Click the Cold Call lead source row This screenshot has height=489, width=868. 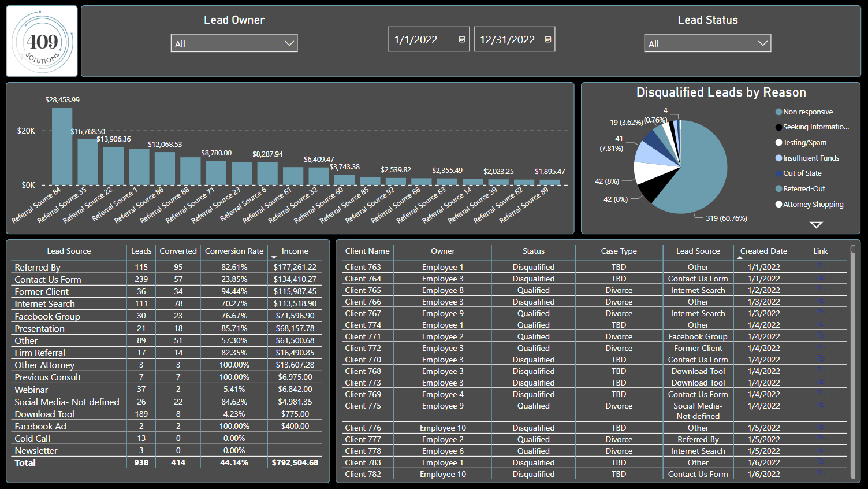166,439
